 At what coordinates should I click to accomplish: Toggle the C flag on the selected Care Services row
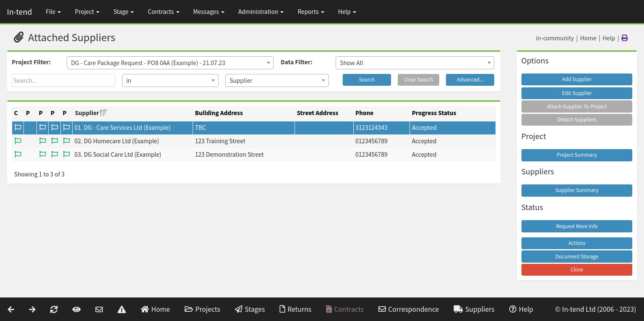pyautogui.click(x=18, y=127)
